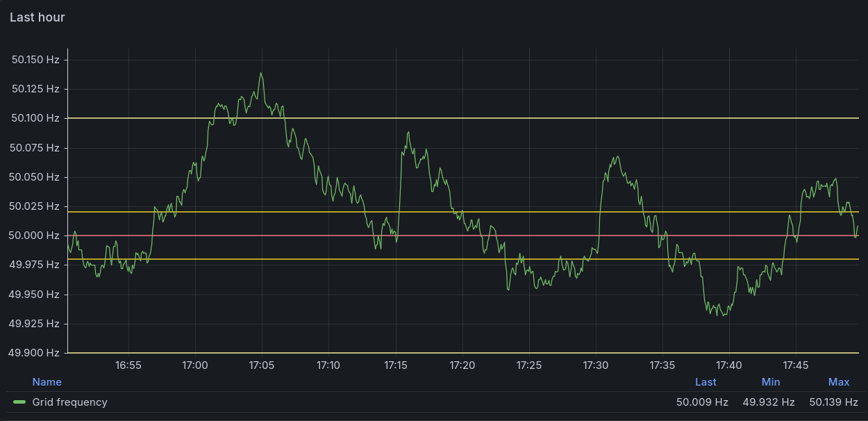Viewport: 868px width, 421px height.
Task: Sort legend by the Max column header
Action: pos(838,382)
